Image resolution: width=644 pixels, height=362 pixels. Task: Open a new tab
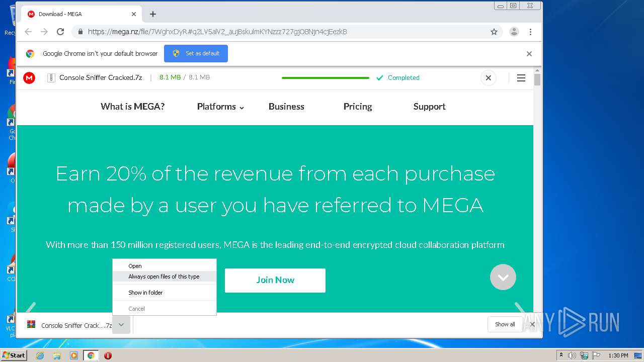pos(153,14)
